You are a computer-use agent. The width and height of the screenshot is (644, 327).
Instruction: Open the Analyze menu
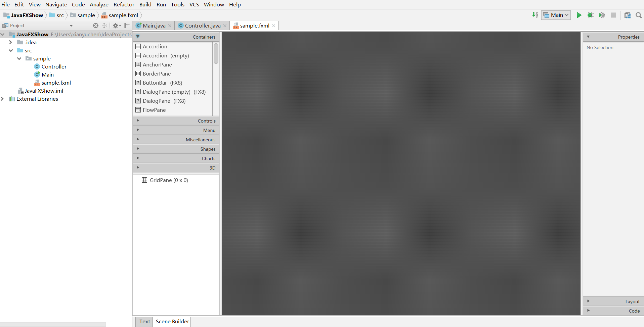99,4
